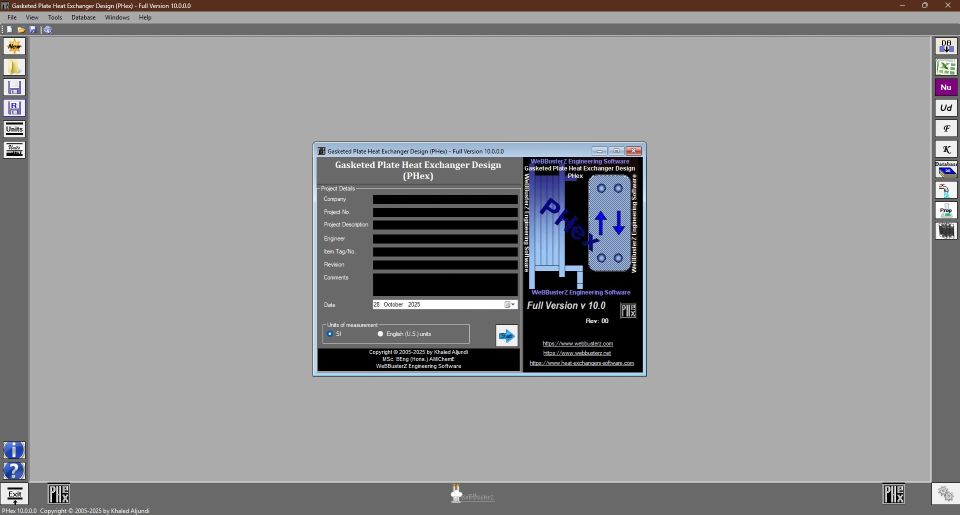Open the webbusterz.net link
Viewport: 960px width, 515px height.
coord(577,353)
